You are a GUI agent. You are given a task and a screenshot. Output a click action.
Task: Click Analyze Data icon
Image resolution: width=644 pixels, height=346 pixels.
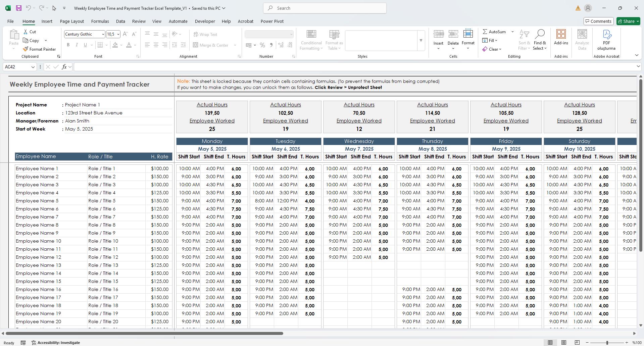(x=582, y=34)
